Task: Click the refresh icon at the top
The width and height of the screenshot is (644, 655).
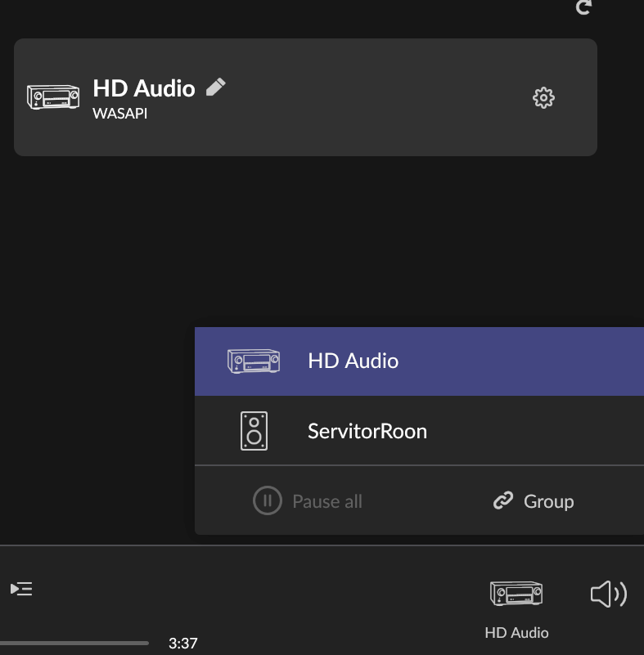Action: tap(583, 7)
